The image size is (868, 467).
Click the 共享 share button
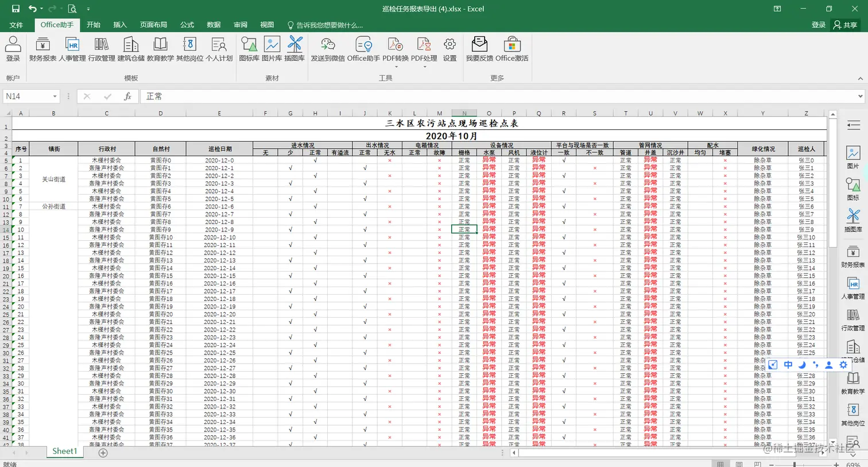(846, 25)
